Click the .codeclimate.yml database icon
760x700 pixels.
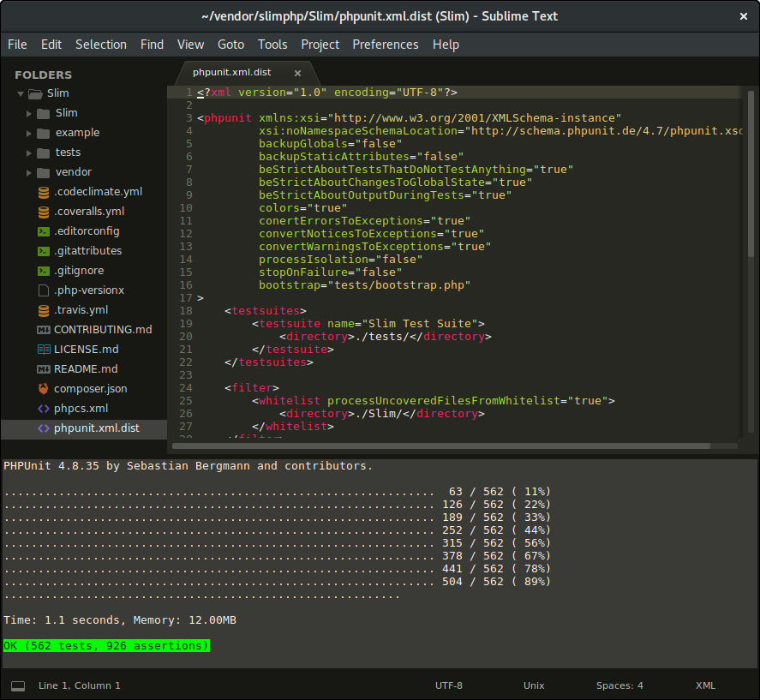click(x=44, y=193)
